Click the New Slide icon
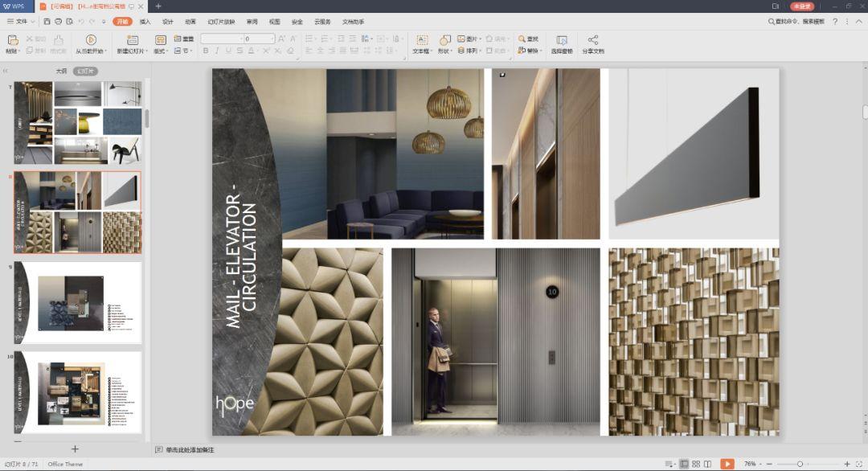 pos(132,40)
